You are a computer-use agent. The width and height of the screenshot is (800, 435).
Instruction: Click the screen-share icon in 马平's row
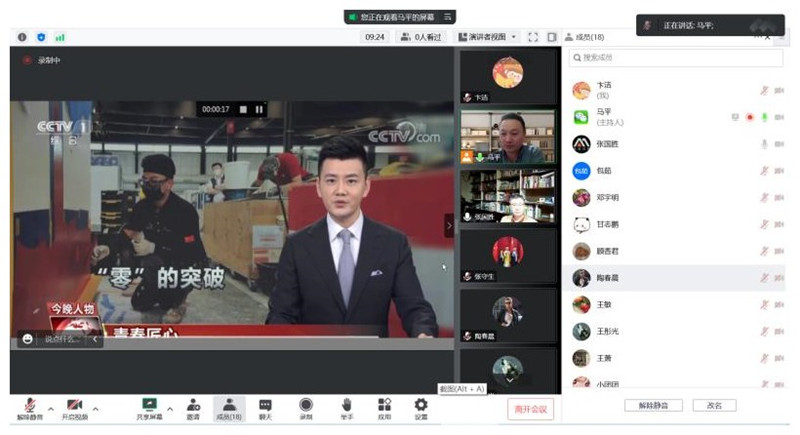tap(735, 117)
